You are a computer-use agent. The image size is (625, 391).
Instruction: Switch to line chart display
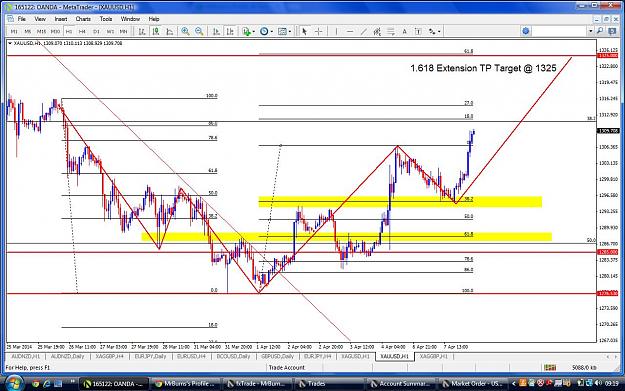pos(170,31)
